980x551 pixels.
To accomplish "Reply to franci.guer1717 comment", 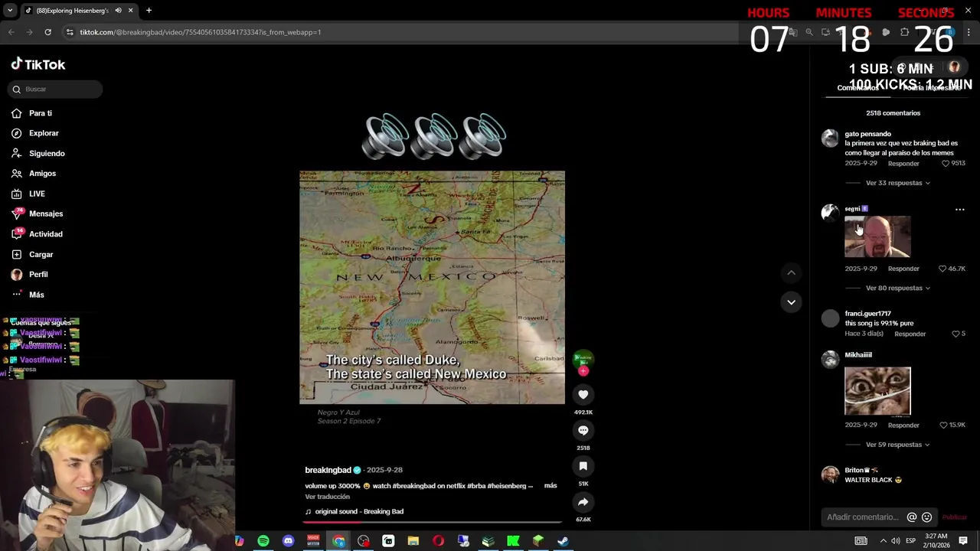I will (910, 334).
